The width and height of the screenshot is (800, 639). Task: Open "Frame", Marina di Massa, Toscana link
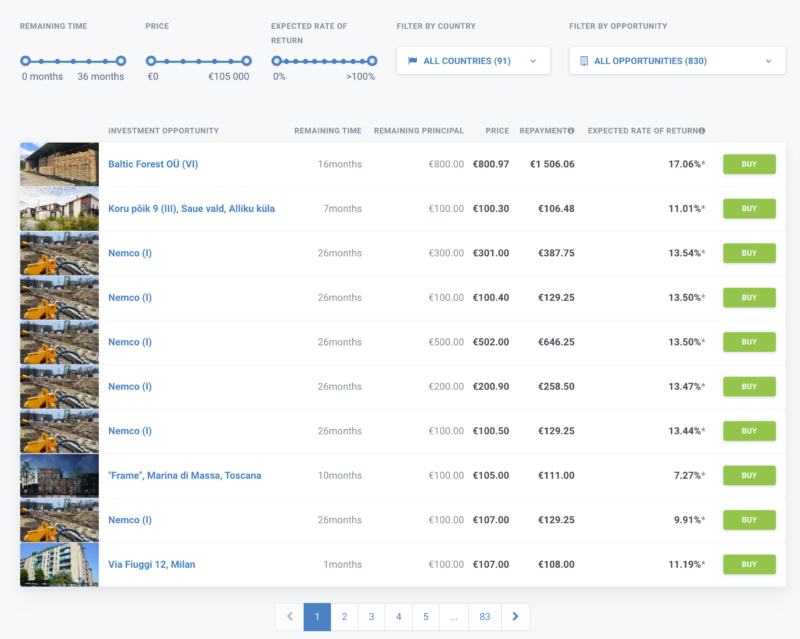coord(185,475)
